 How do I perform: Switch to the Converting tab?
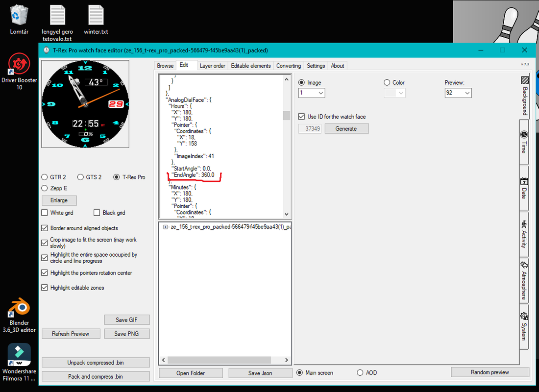click(289, 66)
